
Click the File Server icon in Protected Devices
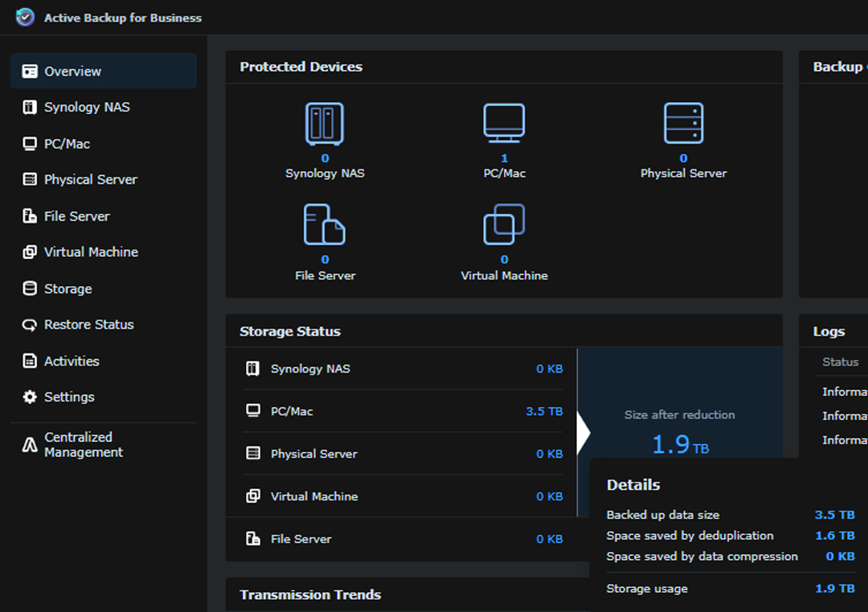325,225
